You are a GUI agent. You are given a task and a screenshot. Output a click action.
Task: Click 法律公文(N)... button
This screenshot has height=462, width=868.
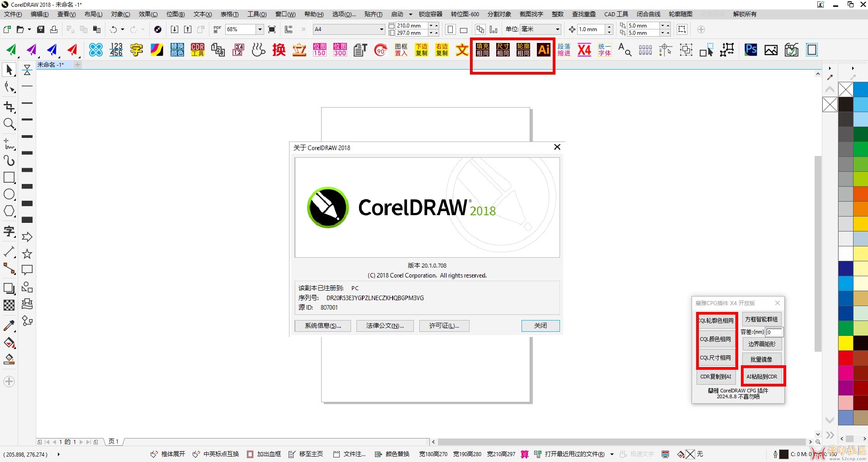pyautogui.click(x=385, y=326)
